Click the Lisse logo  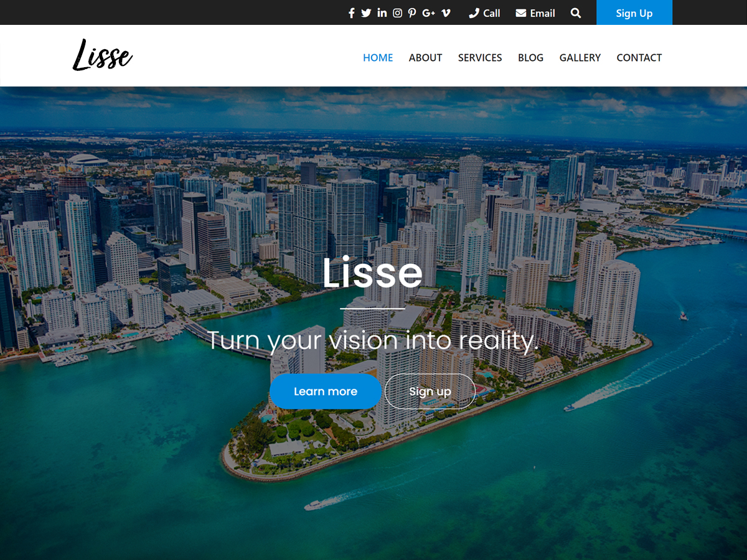[x=102, y=55]
